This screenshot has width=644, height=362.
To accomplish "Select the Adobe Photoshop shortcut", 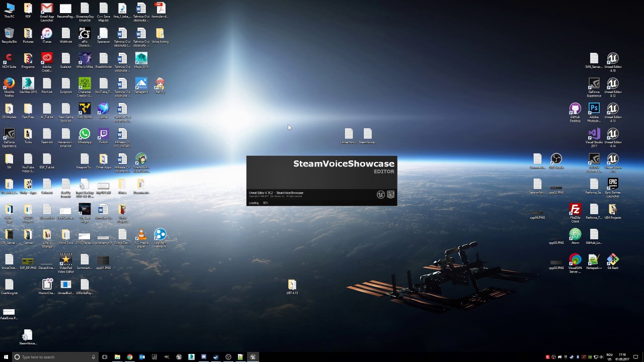I will [x=594, y=113].
